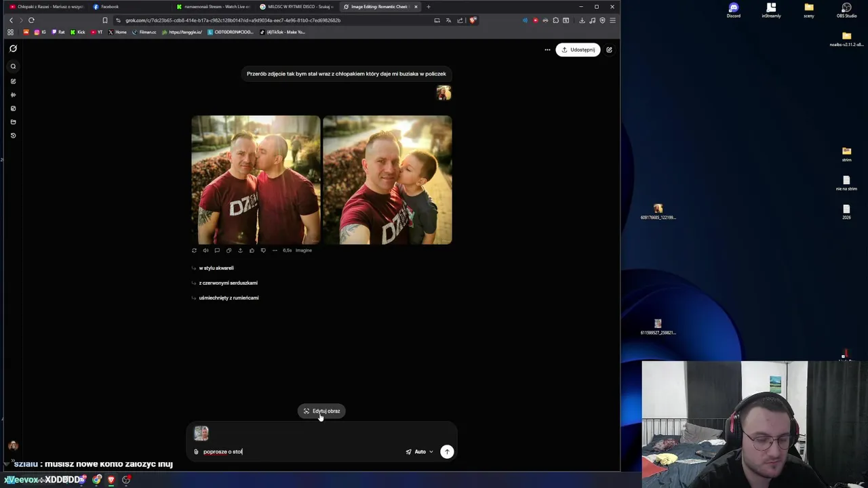
Task: Click the paperclip attach icon
Action: [x=196, y=452]
